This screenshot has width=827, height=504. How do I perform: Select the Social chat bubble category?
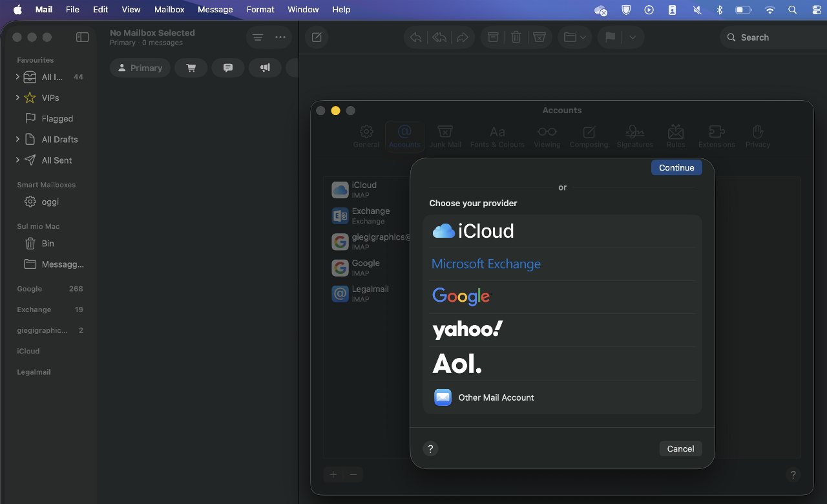(x=227, y=68)
